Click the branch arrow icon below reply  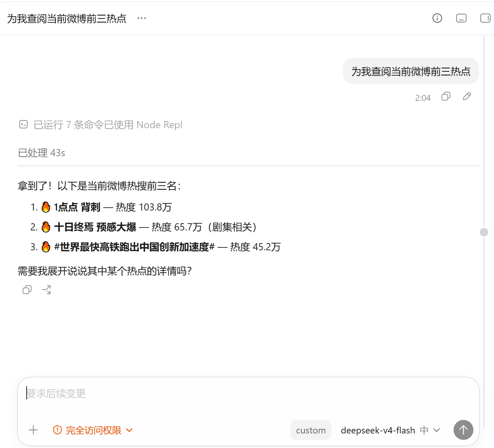pyautogui.click(x=46, y=290)
